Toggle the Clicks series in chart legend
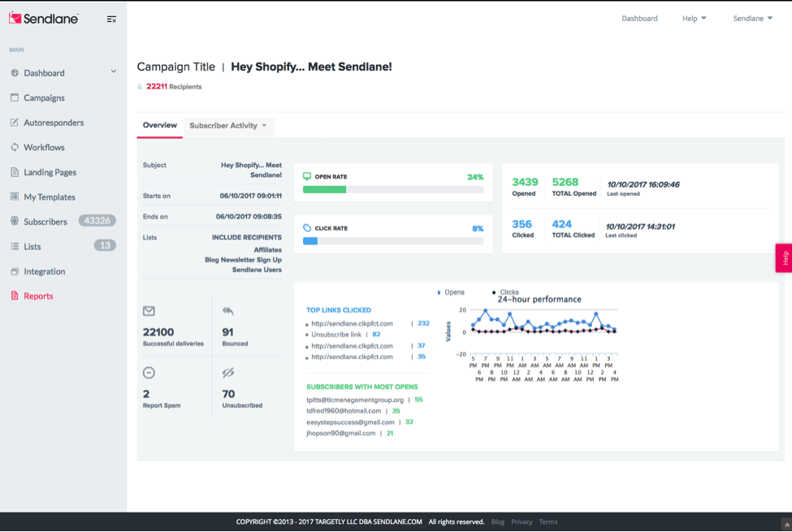This screenshot has height=532, width=792. (x=505, y=292)
